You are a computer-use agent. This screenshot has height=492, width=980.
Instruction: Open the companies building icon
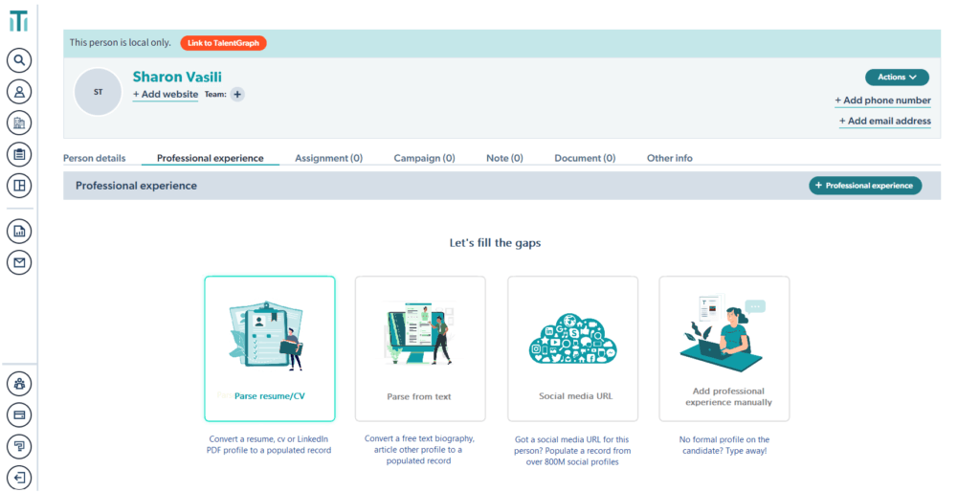pos(19,123)
